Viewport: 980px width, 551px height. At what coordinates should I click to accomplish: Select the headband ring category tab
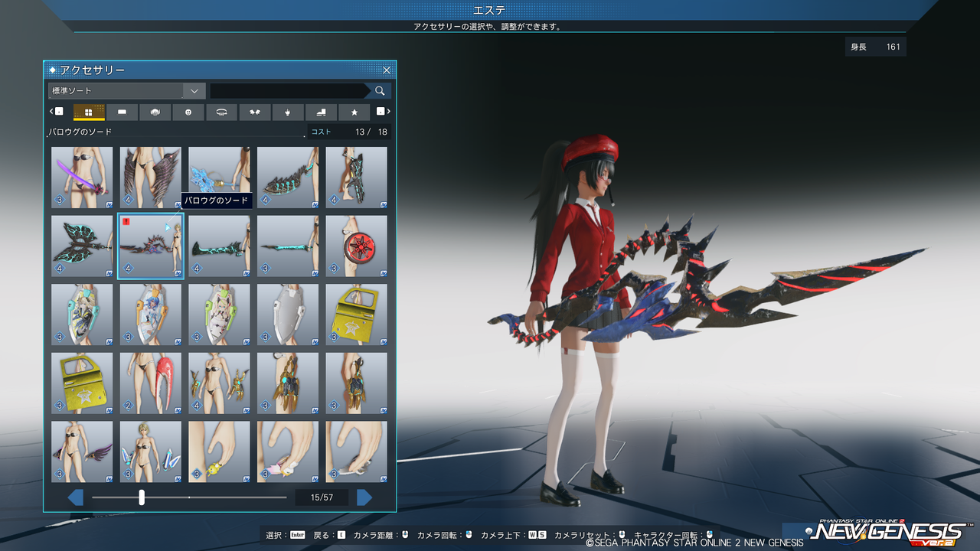point(222,112)
